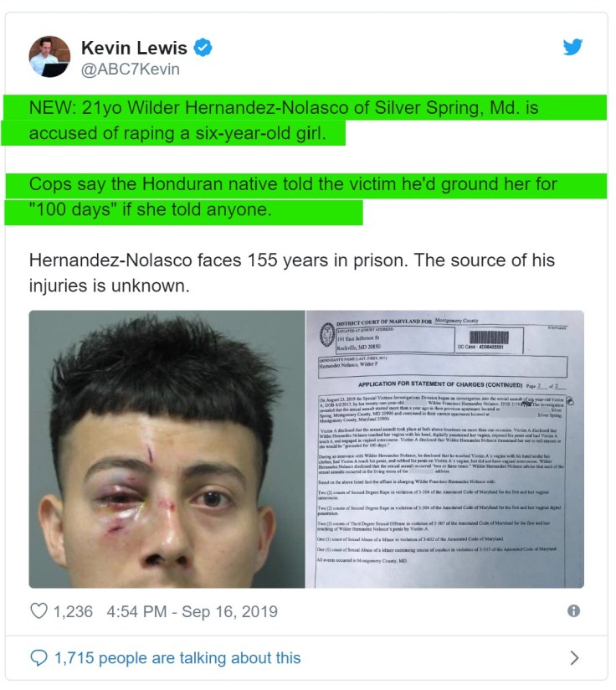Open the 4:54 PM - Sep 16, 2019 timestamp
Screen dimensions: 616x690
click(192, 611)
